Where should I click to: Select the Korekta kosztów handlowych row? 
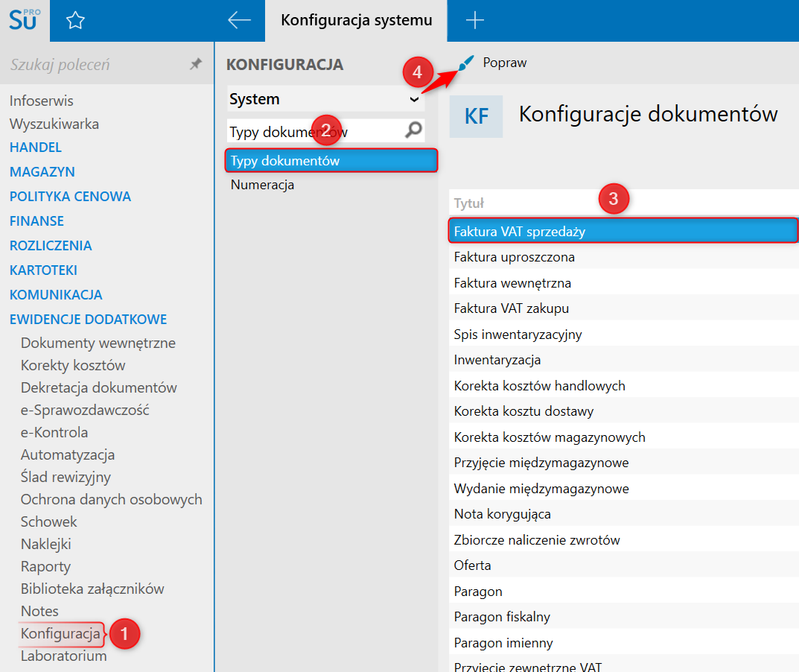tap(624, 386)
